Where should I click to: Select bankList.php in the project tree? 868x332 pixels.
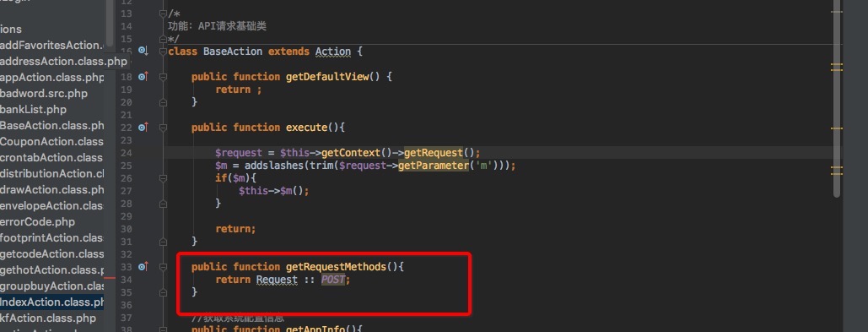pyautogui.click(x=33, y=109)
